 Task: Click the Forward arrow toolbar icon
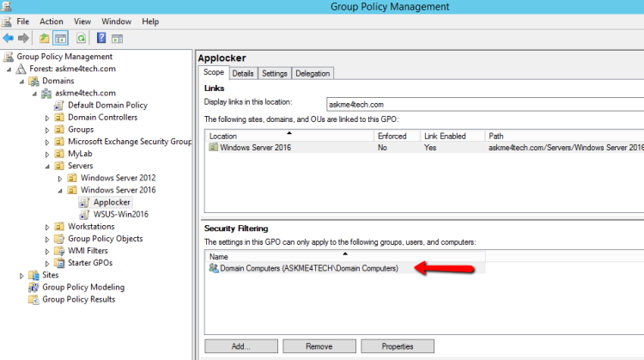click(23, 38)
